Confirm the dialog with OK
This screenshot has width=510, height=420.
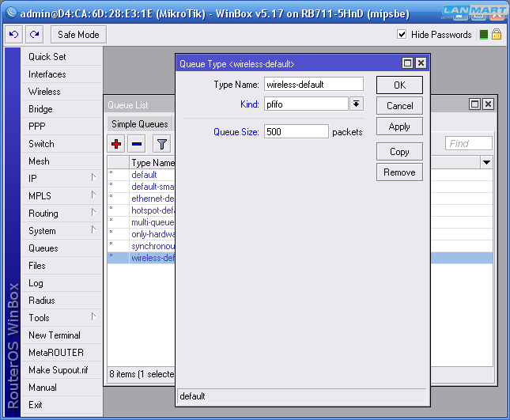399,85
